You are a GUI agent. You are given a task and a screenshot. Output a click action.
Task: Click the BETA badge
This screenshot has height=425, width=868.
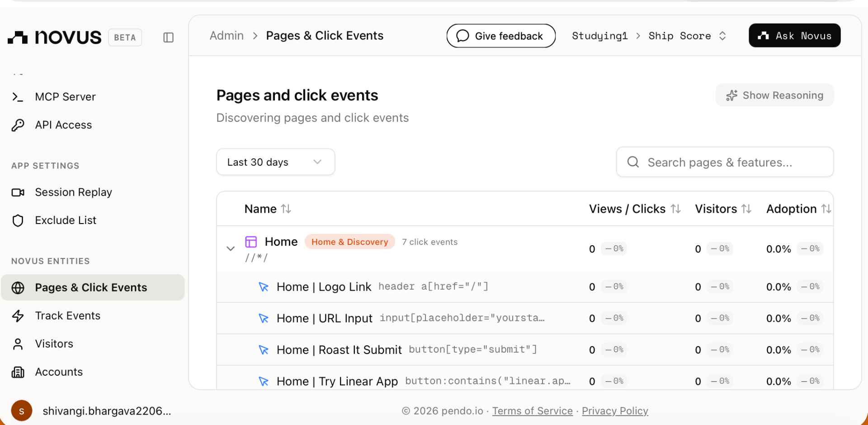(125, 38)
